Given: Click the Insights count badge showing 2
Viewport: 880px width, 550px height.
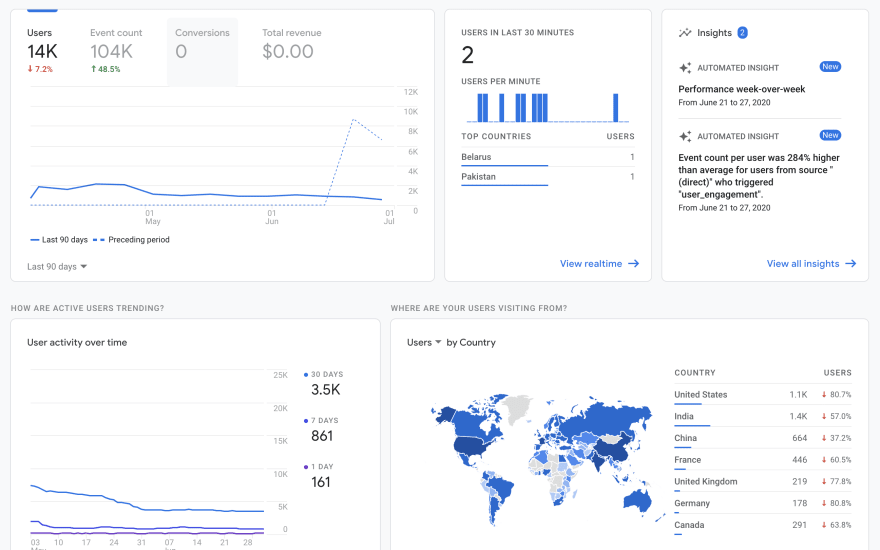Looking at the screenshot, I should coord(742,33).
